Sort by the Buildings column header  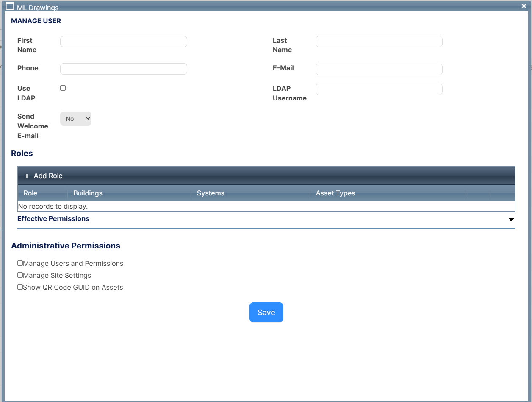coord(88,193)
